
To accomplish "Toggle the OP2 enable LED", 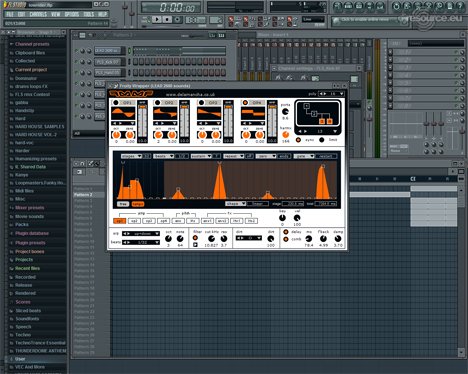I will point(158,102).
